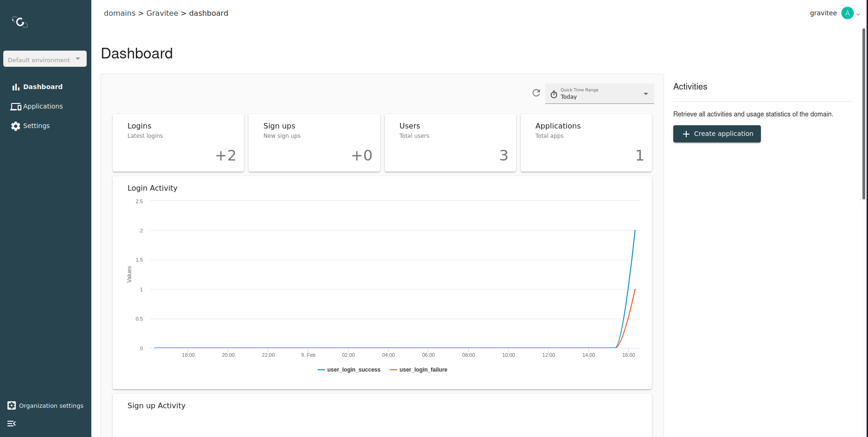The height and width of the screenshot is (437, 868).
Task: Open the account menu chevron beside the avatar
Action: click(859, 14)
